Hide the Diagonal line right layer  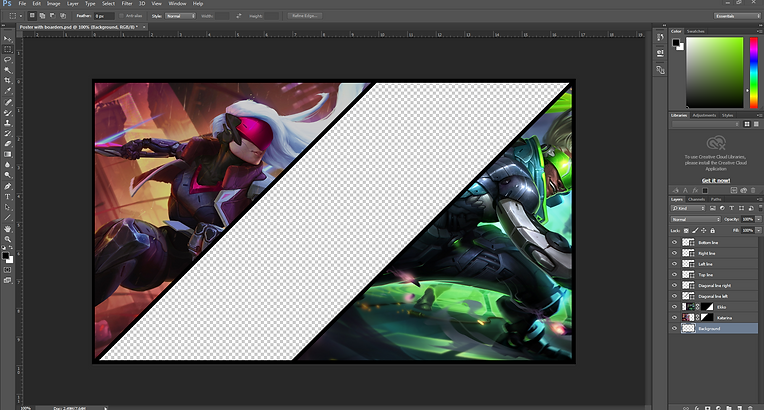[674, 285]
